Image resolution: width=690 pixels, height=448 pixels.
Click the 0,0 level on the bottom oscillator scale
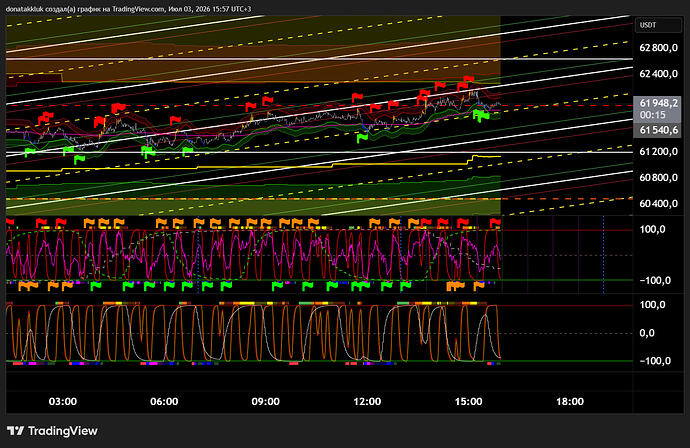pos(647,333)
